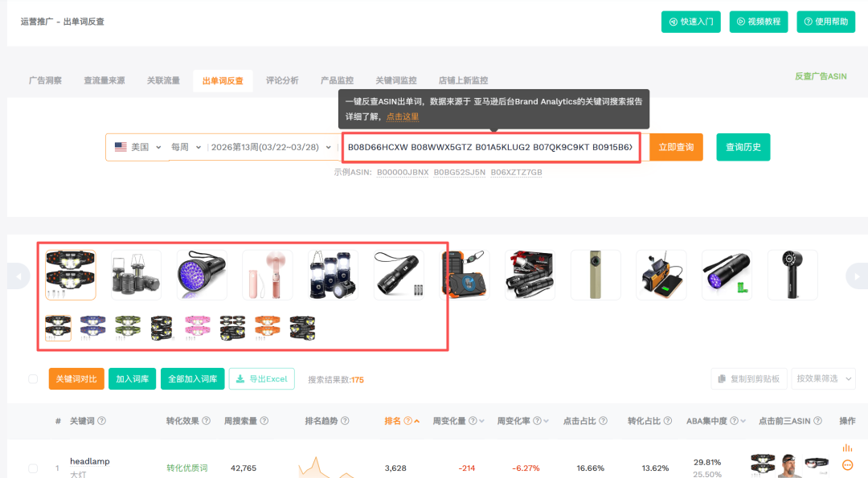Open the ABA集中度 column filter chevron
Screen dimensions: 868x478
pos(743,421)
